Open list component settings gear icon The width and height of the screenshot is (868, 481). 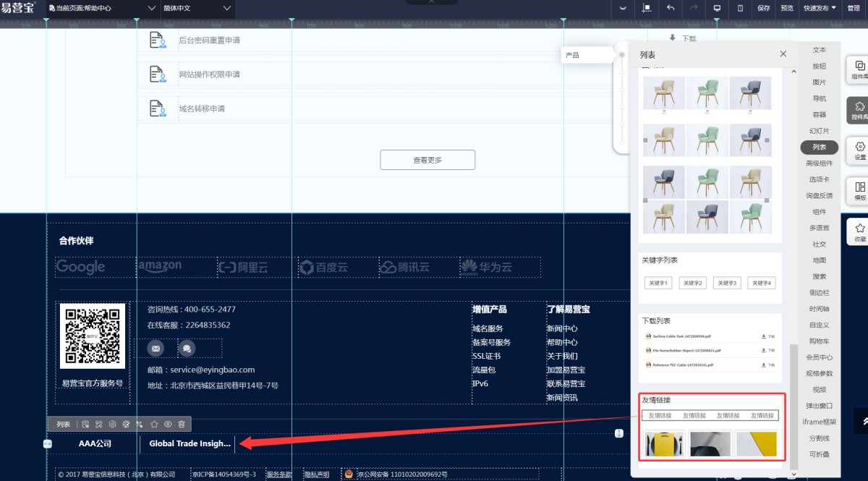tap(112, 425)
